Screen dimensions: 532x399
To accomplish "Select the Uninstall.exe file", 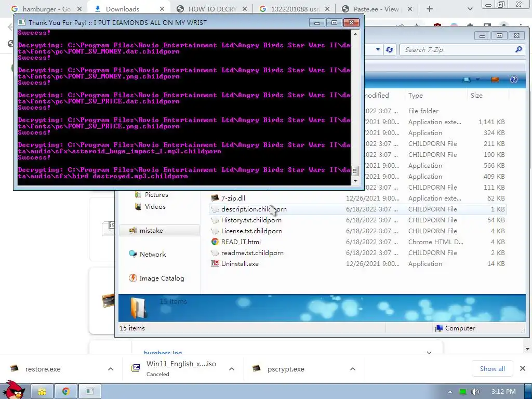I will [240, 263].
